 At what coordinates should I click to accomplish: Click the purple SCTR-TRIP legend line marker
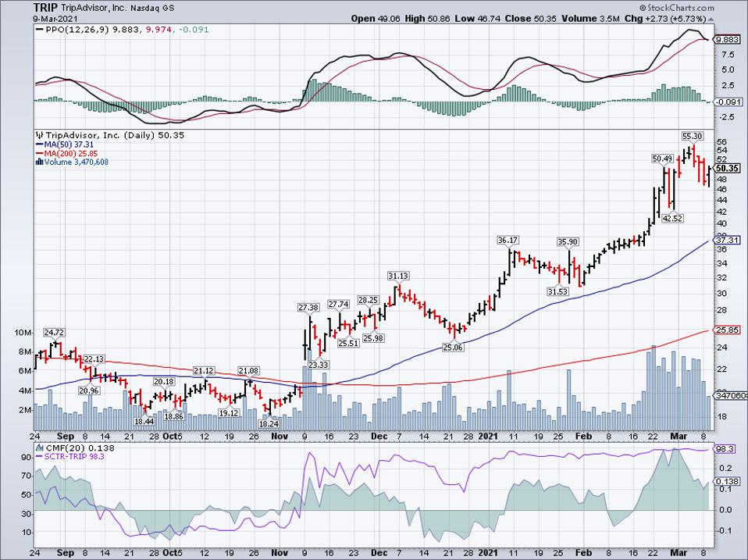(x=40, y=456)
